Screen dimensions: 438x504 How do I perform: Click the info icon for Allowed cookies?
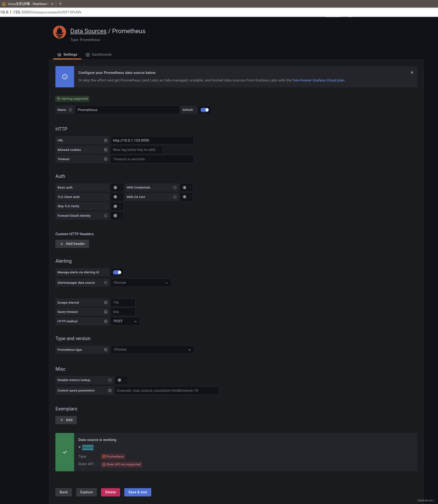pyautogui.click(x=106, y=150)
